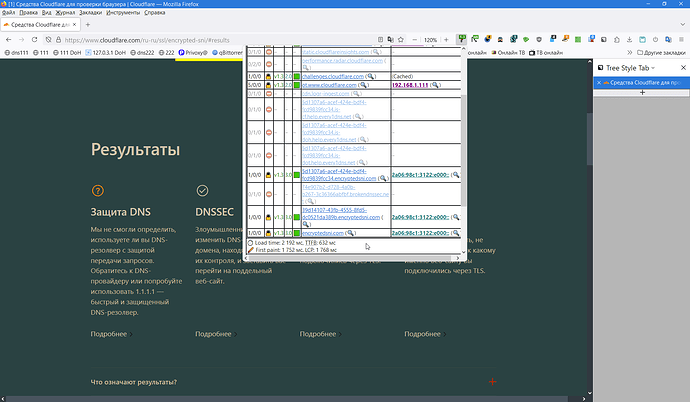Viewport: 690px width, 402px height.
Task: Open the Инструменты menu
Action: pyautogui.click(x=123, y=12)
